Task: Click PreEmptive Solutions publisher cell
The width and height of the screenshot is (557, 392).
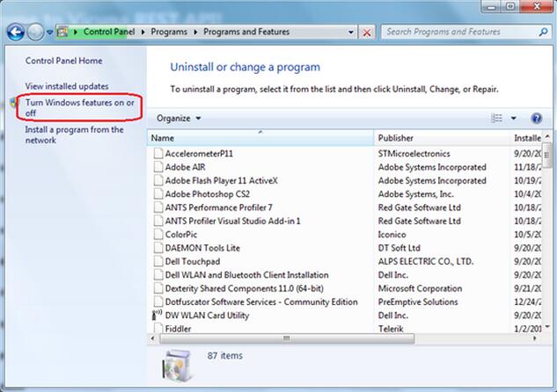Action: click(x=418, y=301)
